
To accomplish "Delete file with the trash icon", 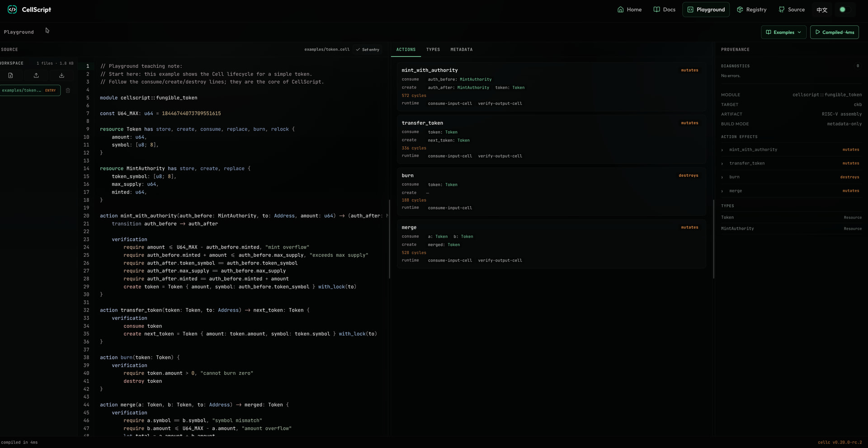I will point(68,90).
